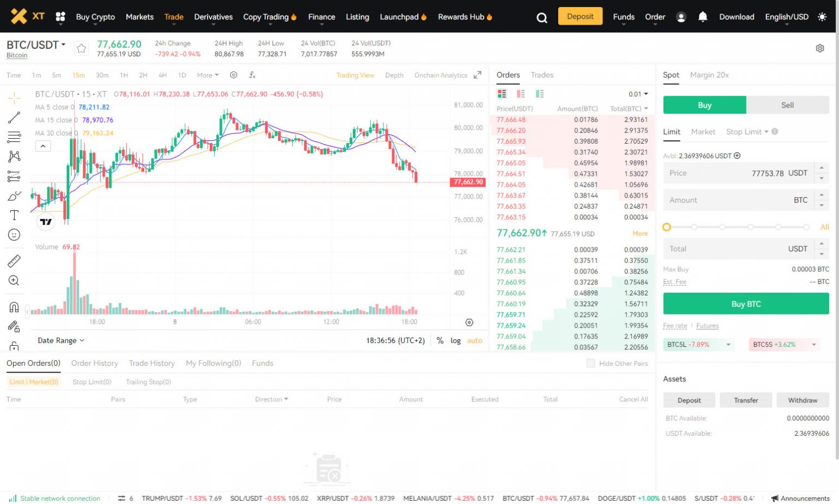Show both bids and asks order book view
Screen dimensions: 839x504
tap(502, 94)
